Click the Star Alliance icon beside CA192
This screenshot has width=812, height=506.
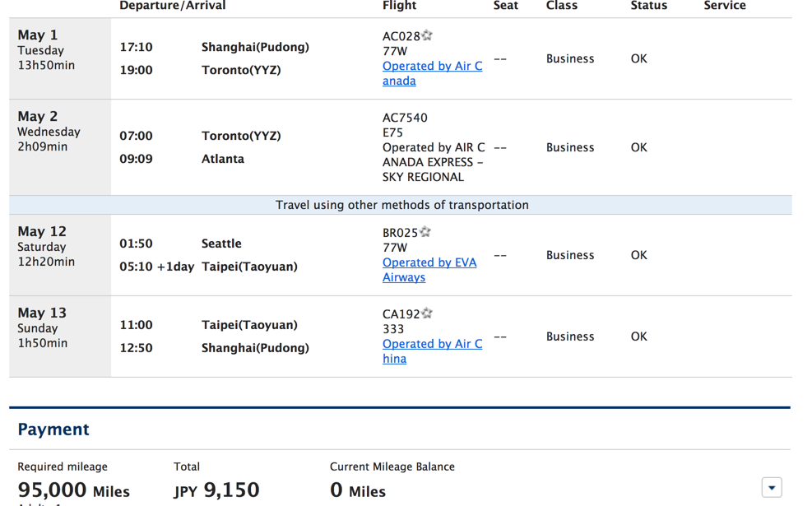pyautogui.click(x=427, y=313)
